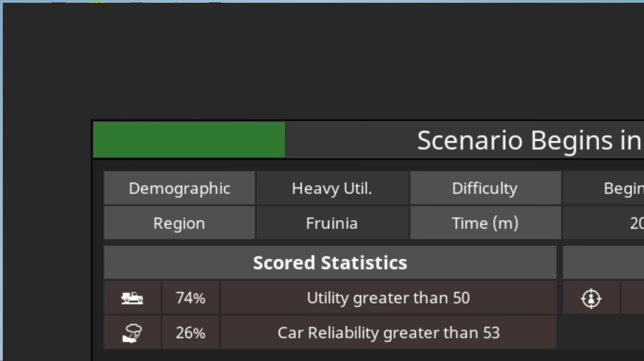The width and height of the screenshot is (644, 361).
Task: Click "Car Reliability greater than 53" statistic
Action: 388,333
